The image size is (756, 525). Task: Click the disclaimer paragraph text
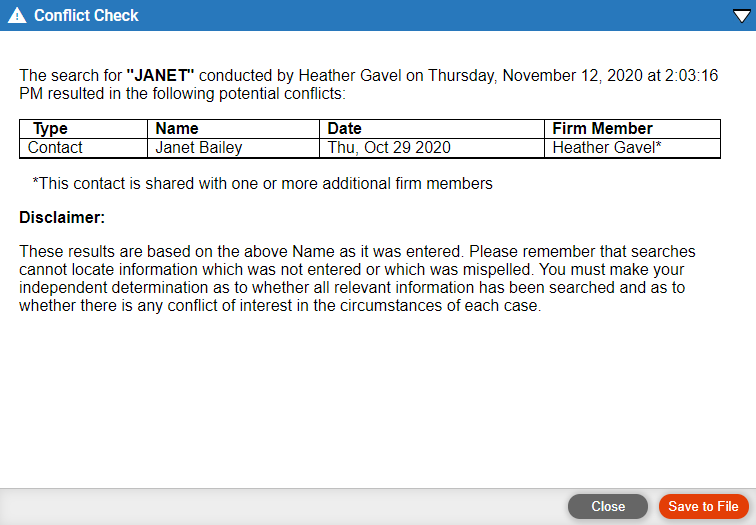[357, 278]
